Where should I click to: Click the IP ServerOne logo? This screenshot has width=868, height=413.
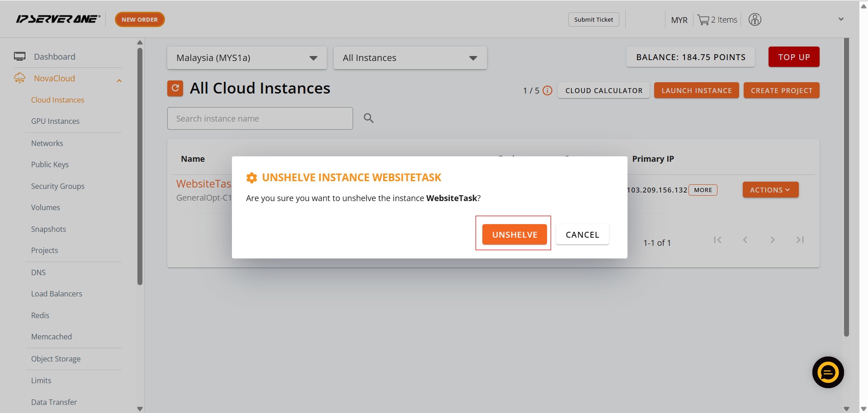coord(58,19)
